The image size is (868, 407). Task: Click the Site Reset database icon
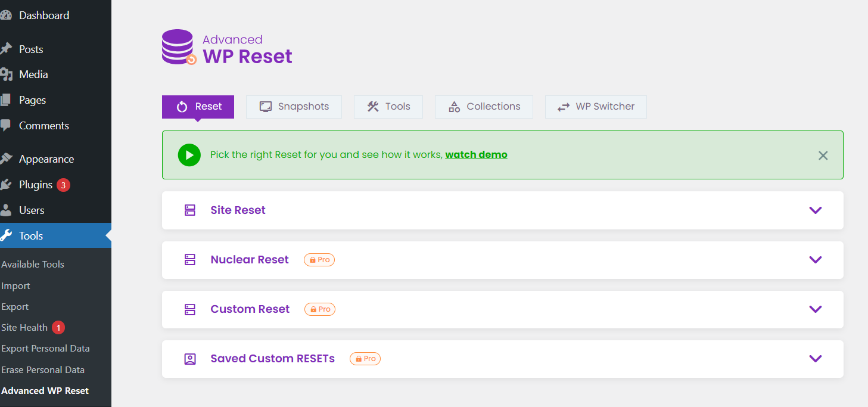click(190, 210)
